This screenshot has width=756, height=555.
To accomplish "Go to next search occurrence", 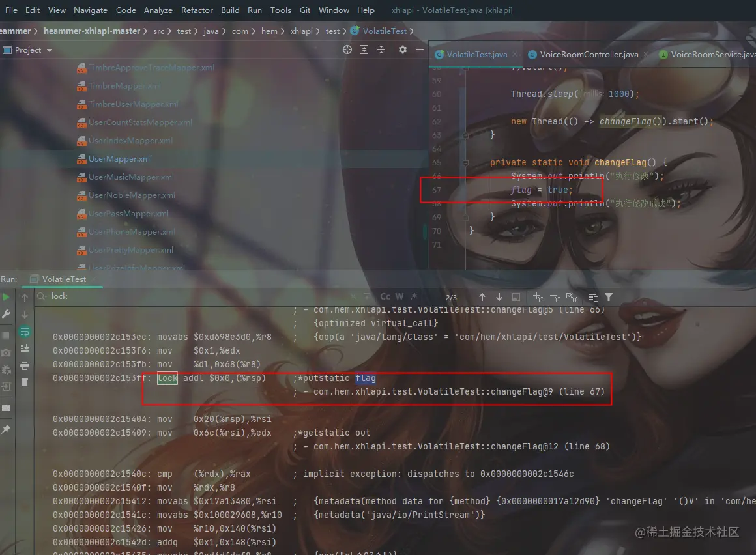I will pyautogui.click(x=499, y=297).
